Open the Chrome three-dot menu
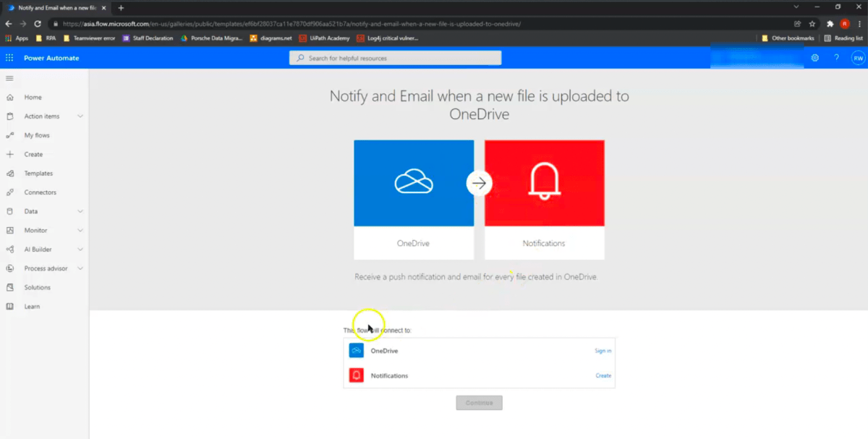 pyautogui.click(x=859, y=24)
